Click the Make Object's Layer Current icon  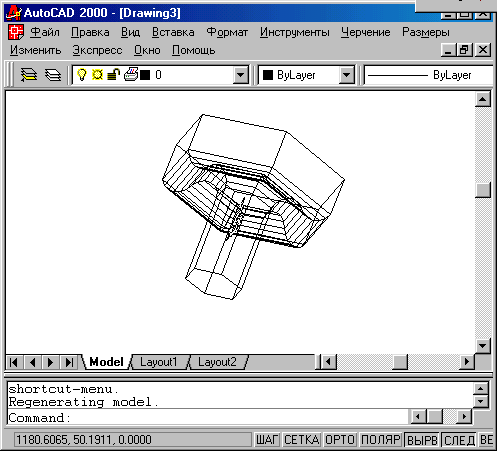tap(29, 75)
